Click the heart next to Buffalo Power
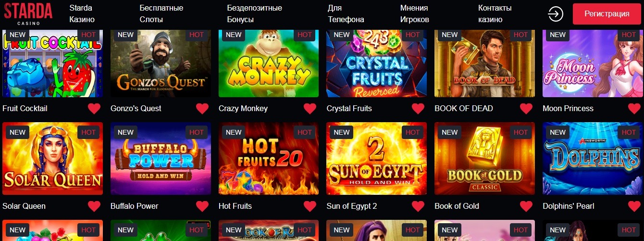Viewport: 644px width, 241px height. pos(202,206)
